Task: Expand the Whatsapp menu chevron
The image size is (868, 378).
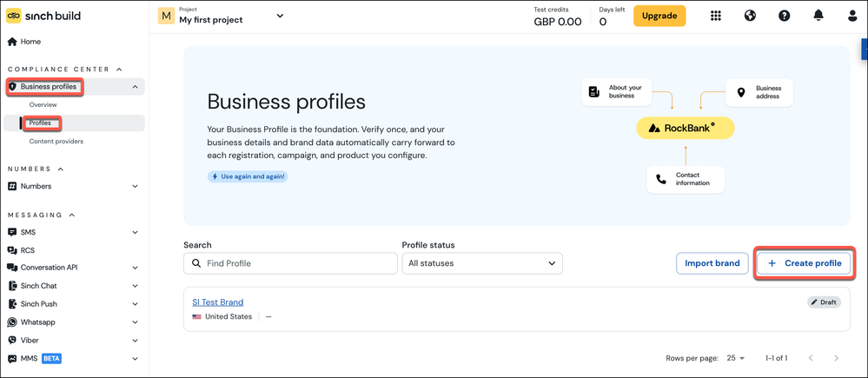Action: click(135, 322)
